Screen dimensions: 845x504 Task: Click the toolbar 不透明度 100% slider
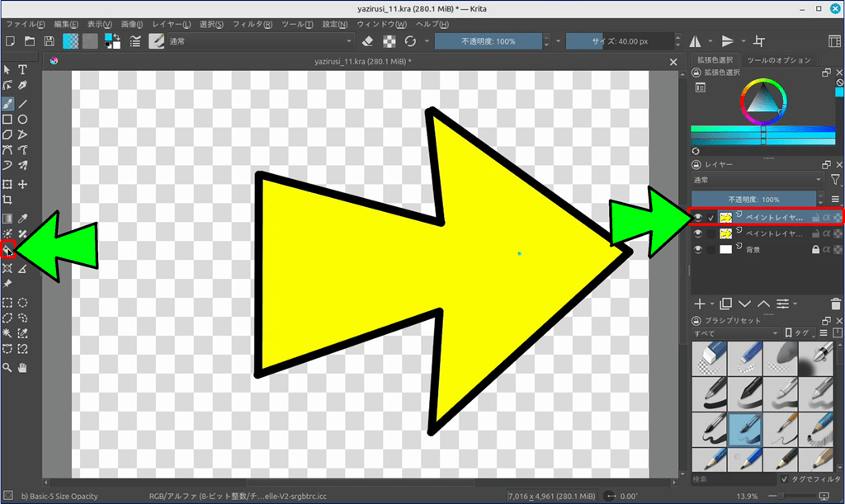pyautogui.click(x=489, y=41)
